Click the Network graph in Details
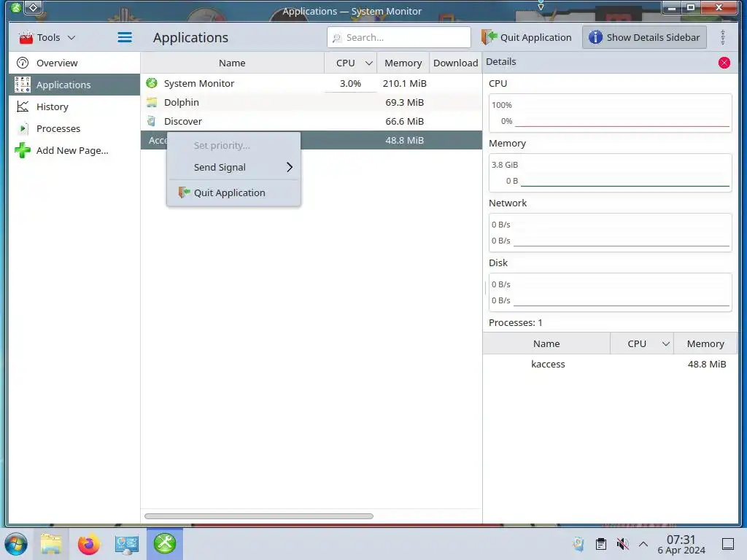The image size is (747, 560). (611, 233)
